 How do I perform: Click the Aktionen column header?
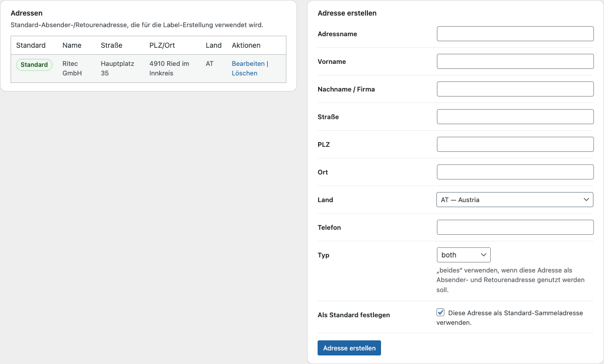[x=246, y=45]
